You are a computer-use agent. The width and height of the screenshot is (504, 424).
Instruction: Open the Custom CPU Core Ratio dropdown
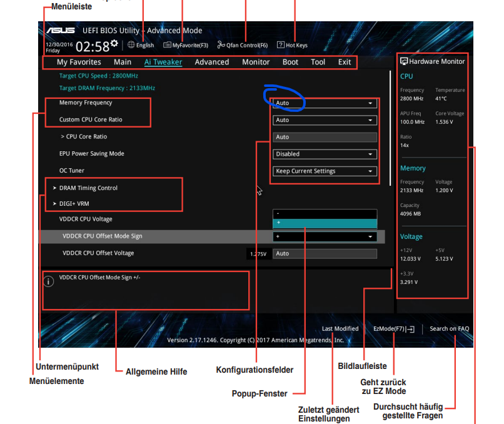coord(325,120)
